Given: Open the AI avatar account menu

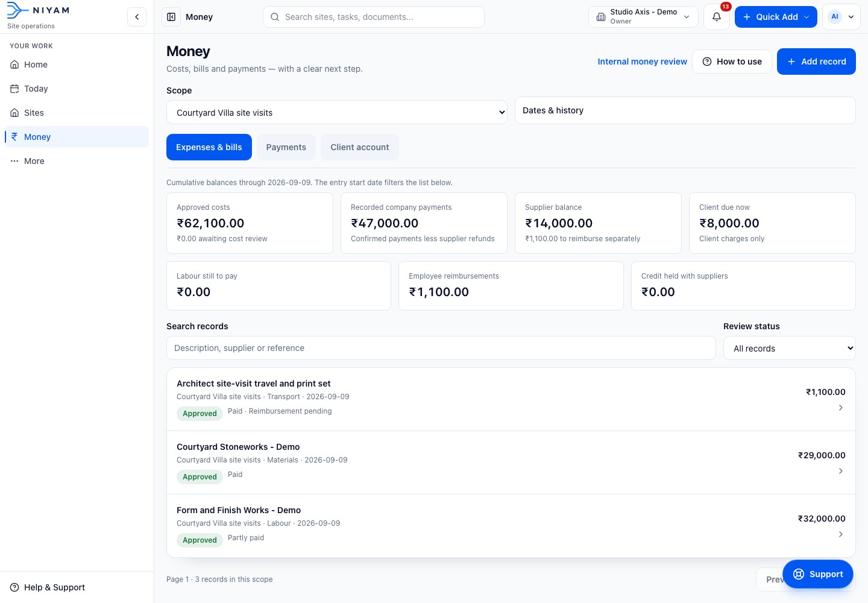Looking at the screenshot, I should (841, 17).
